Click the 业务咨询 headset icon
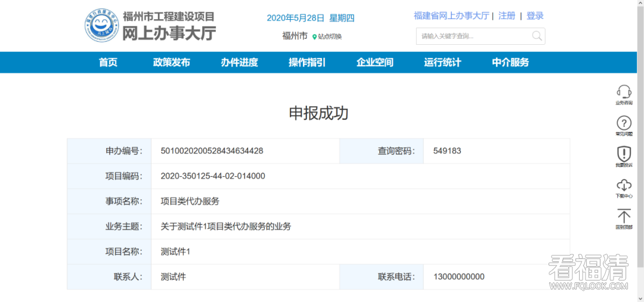 (624, 92)
